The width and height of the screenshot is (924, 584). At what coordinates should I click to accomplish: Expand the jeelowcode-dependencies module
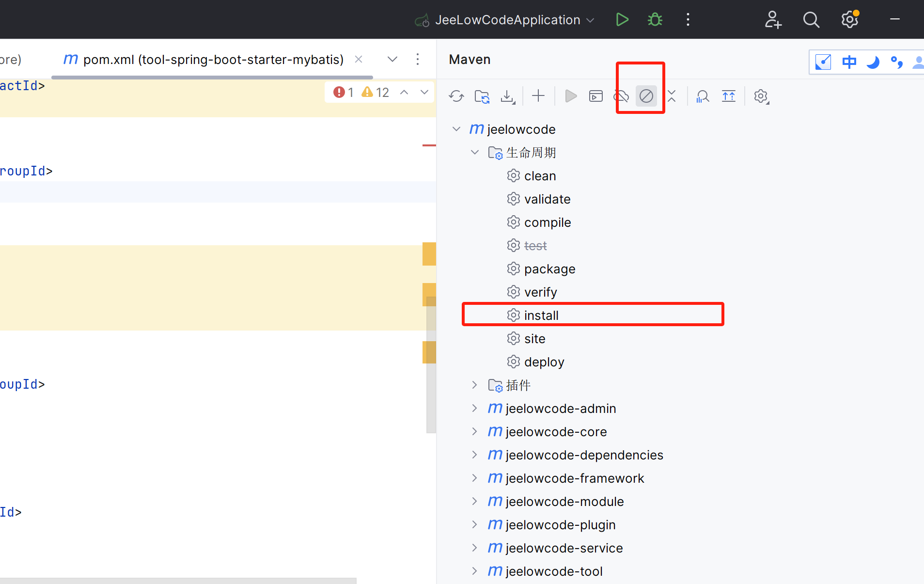click(474, 455)
